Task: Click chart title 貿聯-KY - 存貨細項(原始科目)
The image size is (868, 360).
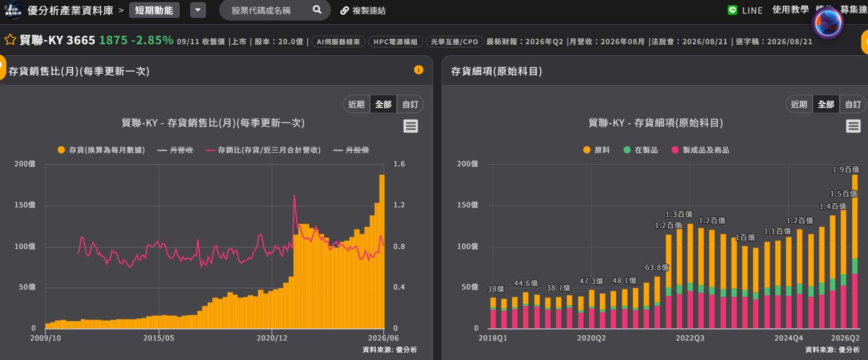Action: [x=656, y=123]
